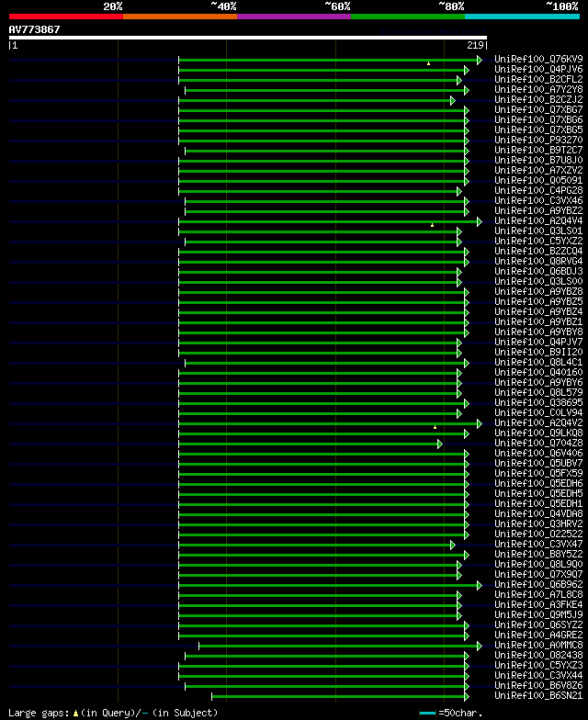
Task: Click the arrowhead ending the B2CZJ2 alignment bar
Action: click(452, 101)
